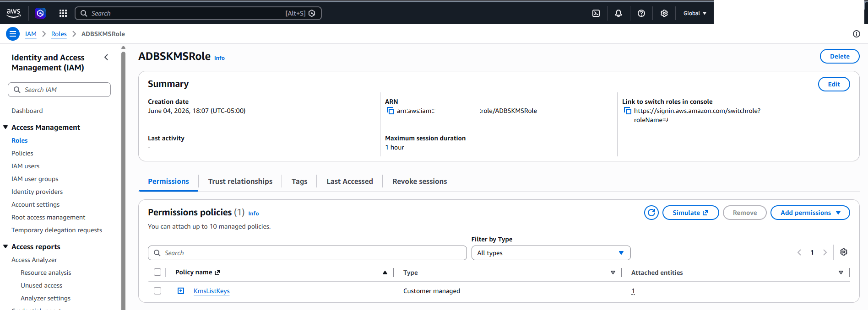This screenshot has height=310, width=868.
Task: Focus the top AWS Search field
Action: point(198,13)
